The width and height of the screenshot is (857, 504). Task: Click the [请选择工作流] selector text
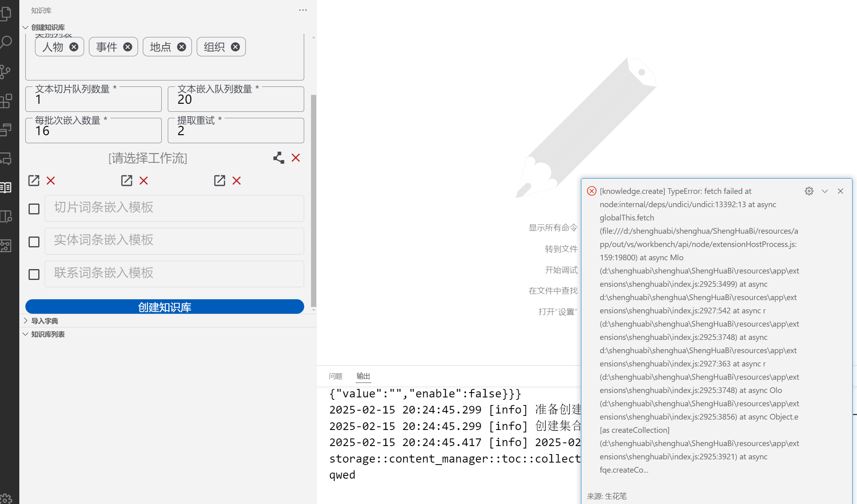pyautogui.click(x=148, y=158)
